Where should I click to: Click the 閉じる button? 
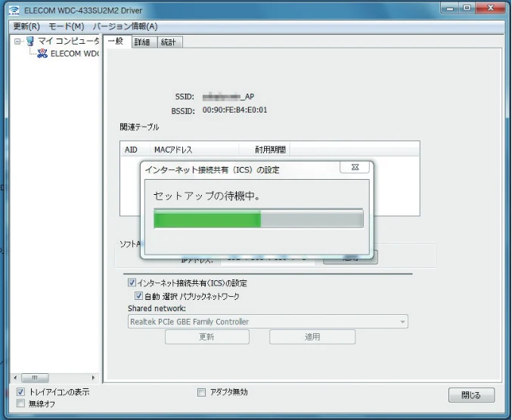coord(471,395)
